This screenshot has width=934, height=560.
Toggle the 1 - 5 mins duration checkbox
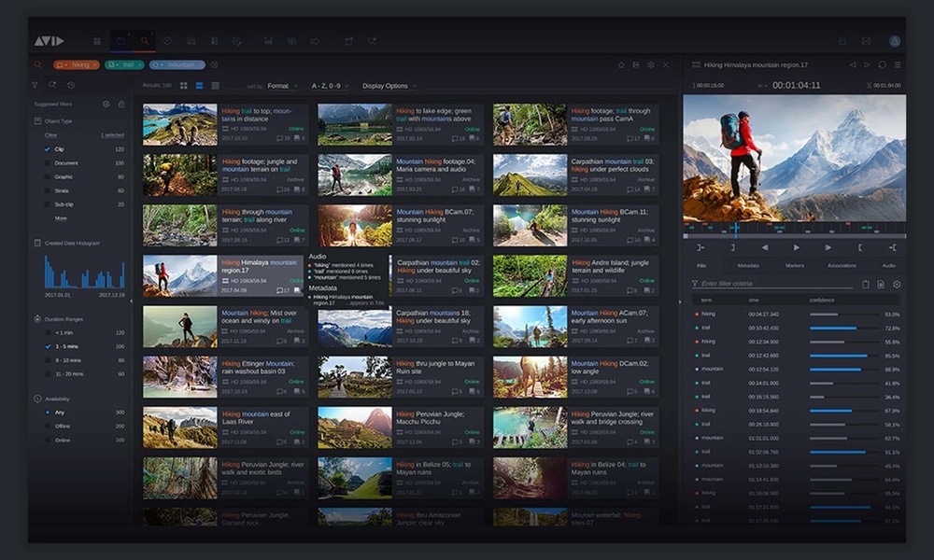tap(48, 346)
